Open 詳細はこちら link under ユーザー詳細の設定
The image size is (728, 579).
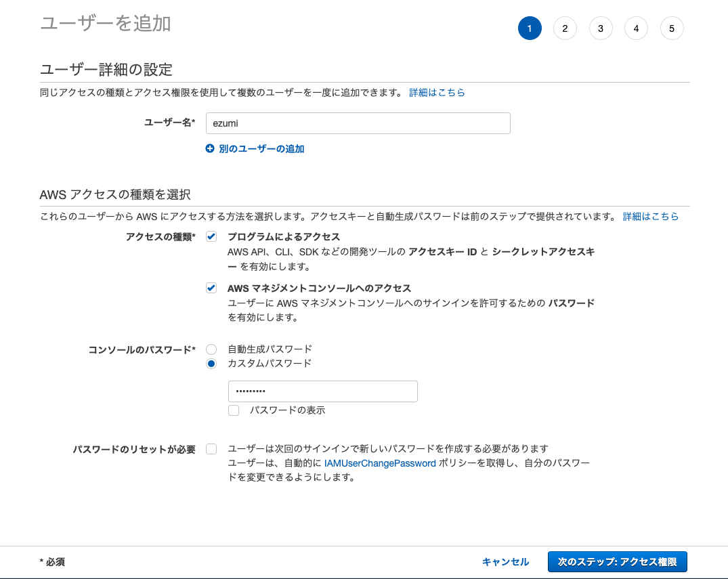(437, 92)
